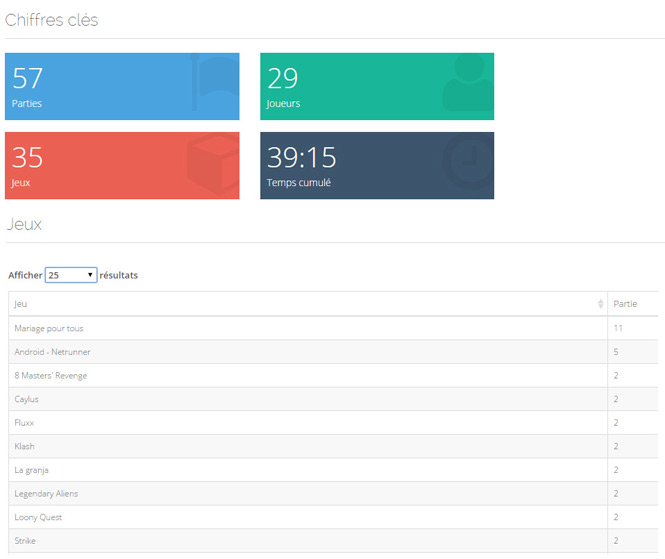Click the red 35 Jeux tile
Image resolution: width=665 pixels, height=559 pixels.
pos(100,166)
